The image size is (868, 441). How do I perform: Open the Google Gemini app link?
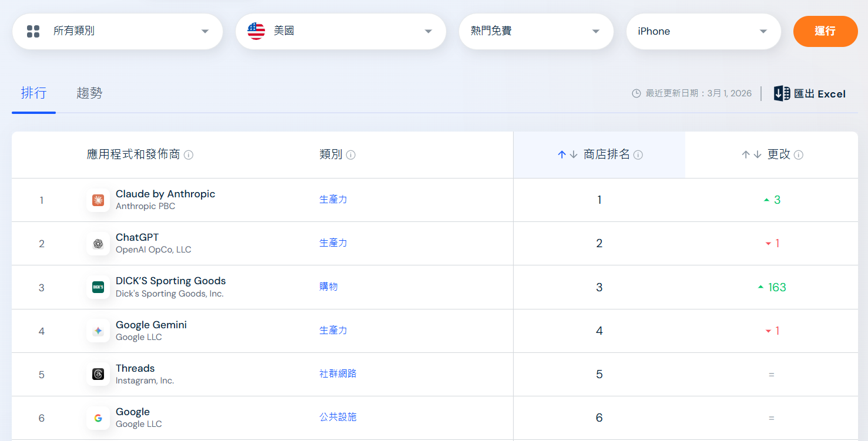(151, 325)
